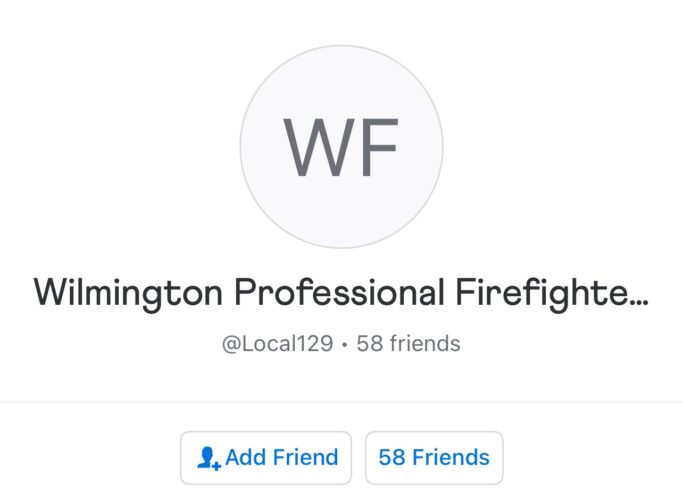
Task: Click the horizontal divider below the handle
Action: [x=341, y=402]
